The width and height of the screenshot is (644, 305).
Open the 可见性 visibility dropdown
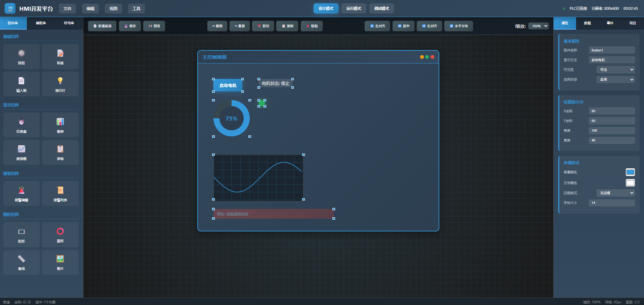pos(615,70)
